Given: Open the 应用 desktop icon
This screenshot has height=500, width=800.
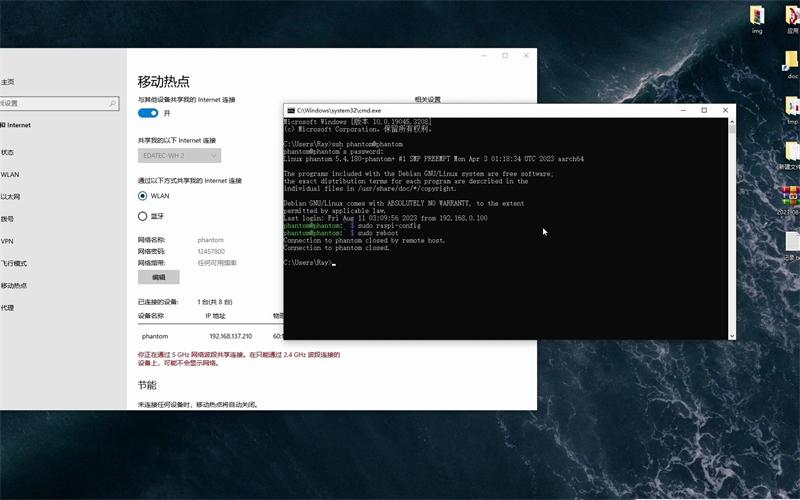Looking at the screenshot, I should pos(792,15).
